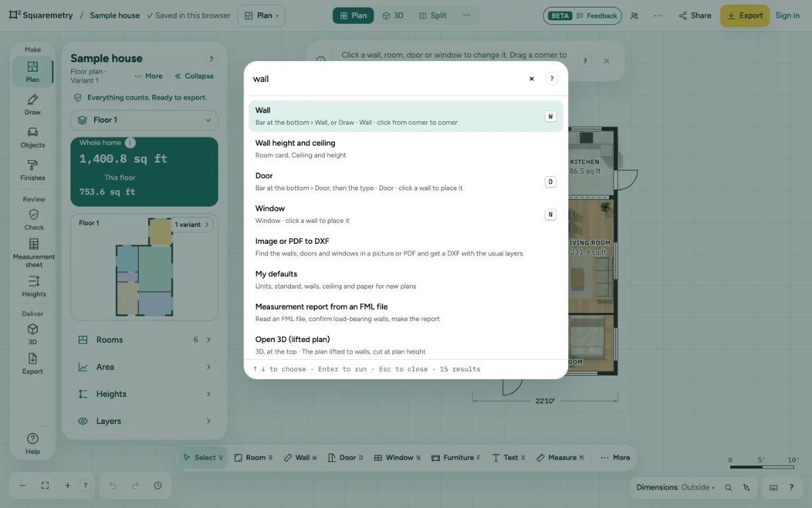
Task: Choose Measurement report from an FML file
Action: tap(406, 312)
